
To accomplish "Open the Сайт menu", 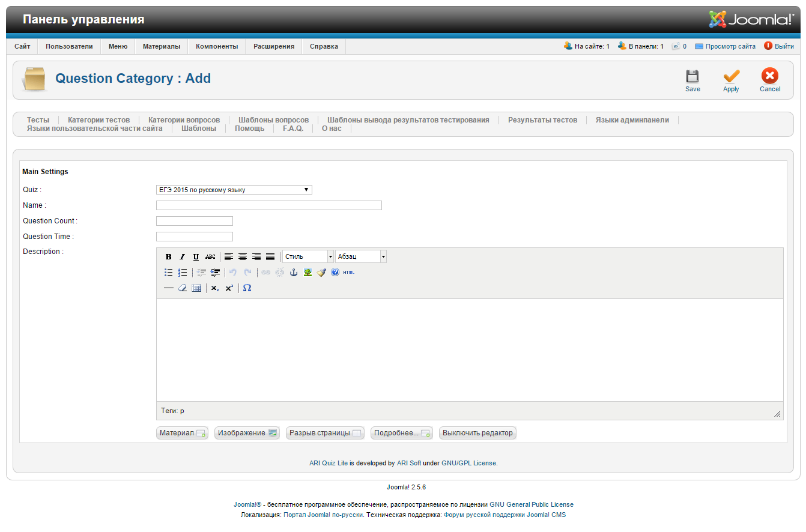I will click(x=22, y=46).
